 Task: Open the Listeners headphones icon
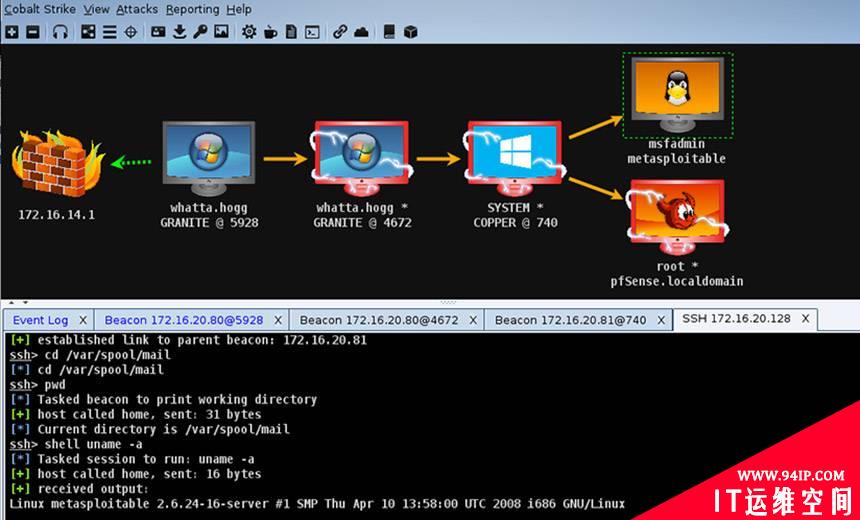click(60, 32)
